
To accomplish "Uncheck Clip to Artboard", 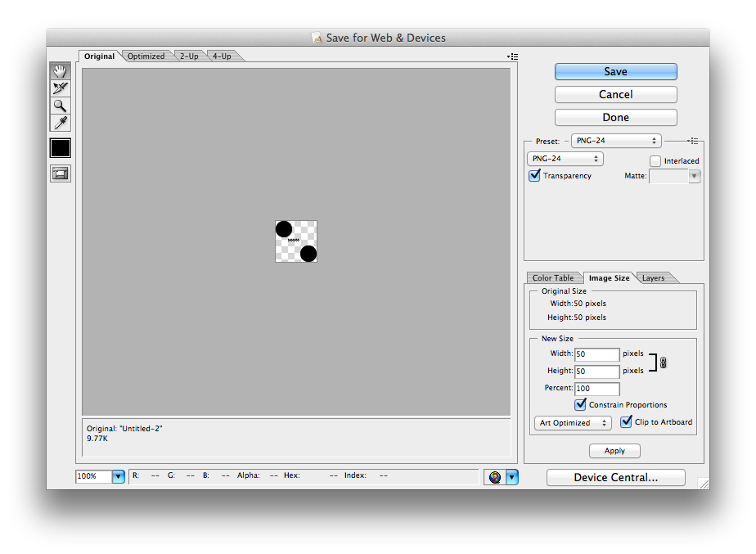I will (626, 422).
